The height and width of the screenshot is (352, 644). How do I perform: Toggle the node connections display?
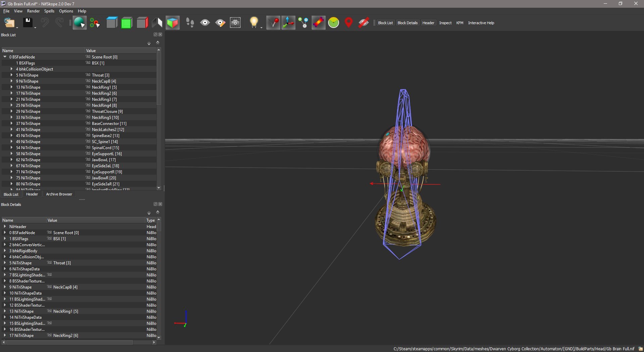click(x=303, y=23)
